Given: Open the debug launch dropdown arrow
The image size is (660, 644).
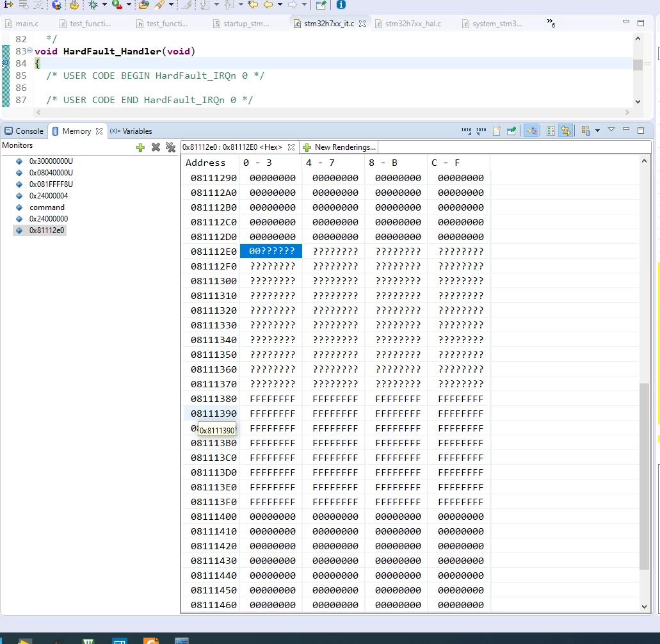Looking at the screenshot, I should tap(105, 4).
